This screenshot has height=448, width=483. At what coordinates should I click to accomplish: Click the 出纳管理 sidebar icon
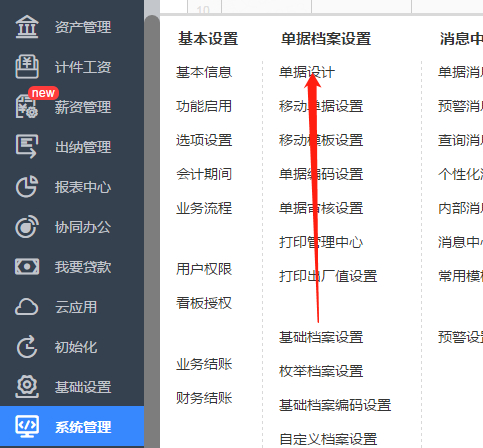[x=27, y=147]
